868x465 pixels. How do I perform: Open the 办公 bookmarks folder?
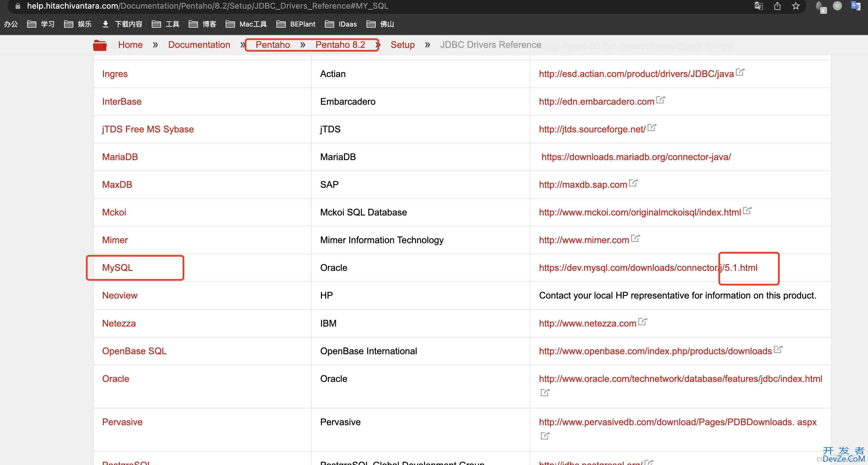point(10,24)
